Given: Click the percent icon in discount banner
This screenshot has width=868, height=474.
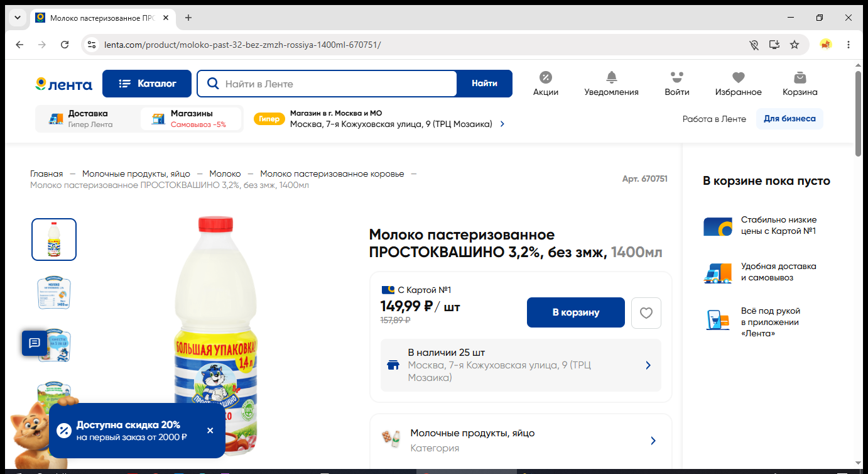Looking at the screenshot, I should (63, 431).
